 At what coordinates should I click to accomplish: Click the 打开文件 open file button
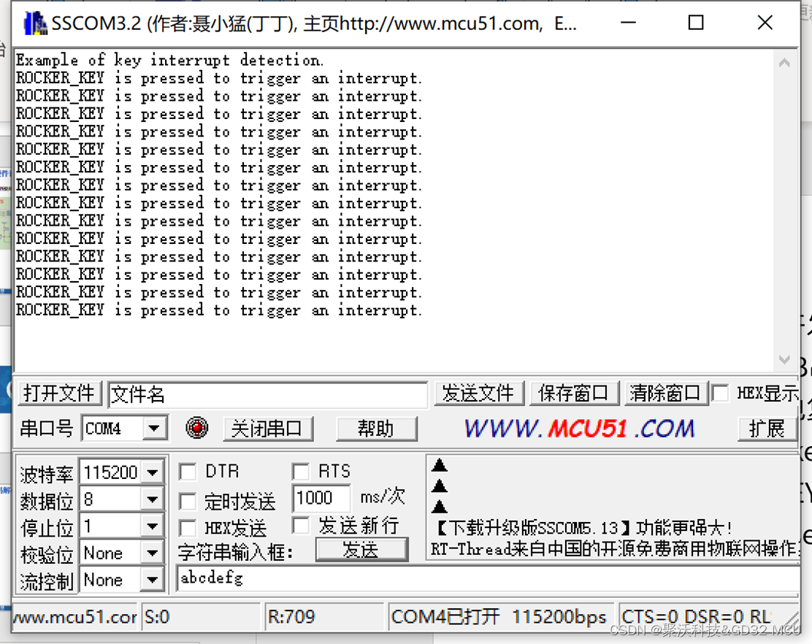click(x=59, y=394)
